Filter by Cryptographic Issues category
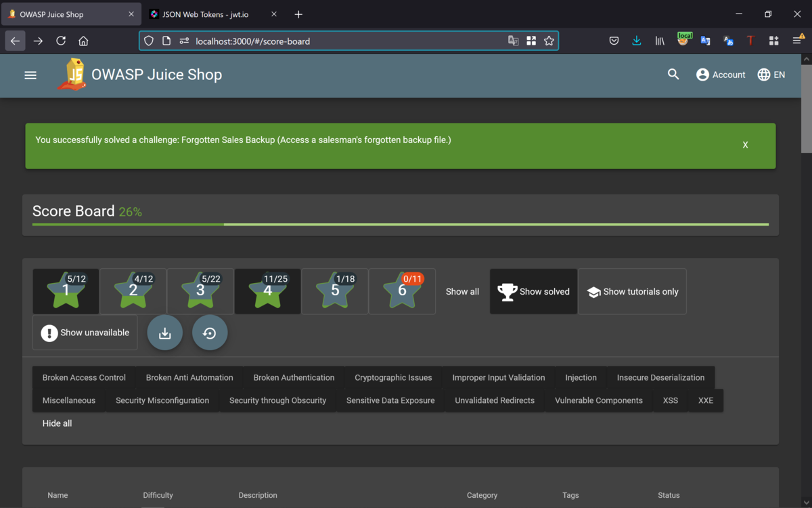This screenshot has height=508, width=812. tap(393, 378)
